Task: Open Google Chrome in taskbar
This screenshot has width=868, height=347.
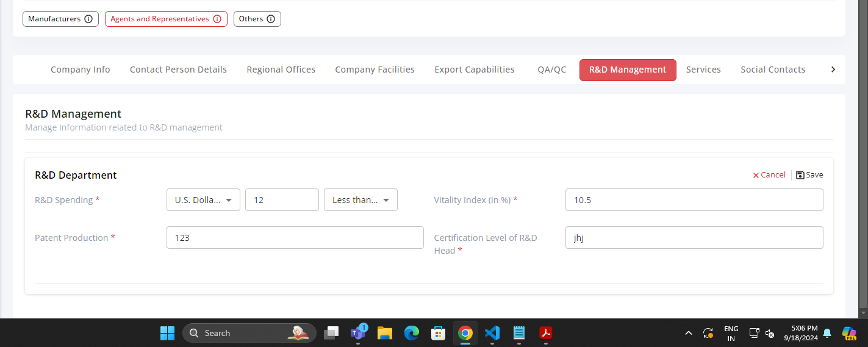Action: [465, 333]
